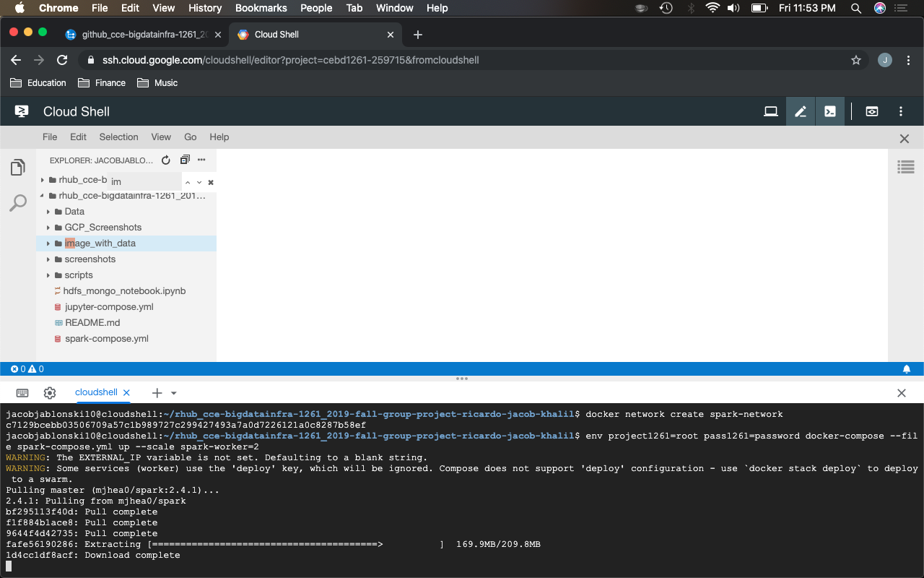Open the outline list icon on right

(906, 168)
